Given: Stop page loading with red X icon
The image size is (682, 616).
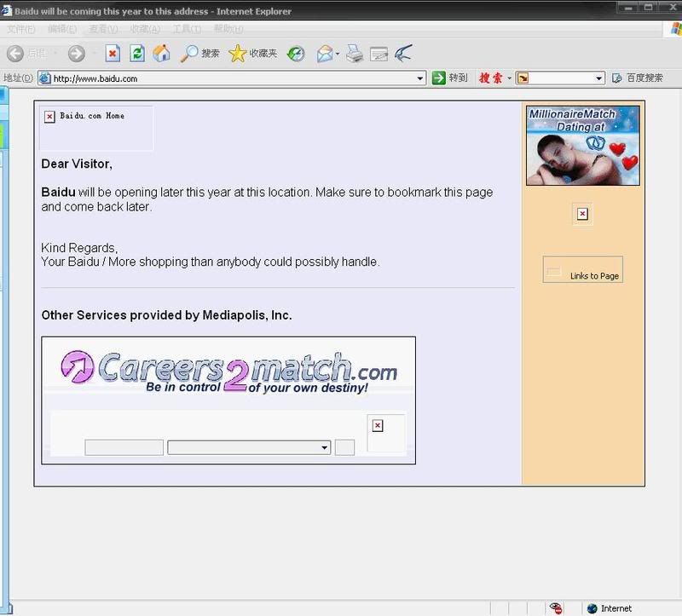Looking at the screenshot, I should point(113,54).
